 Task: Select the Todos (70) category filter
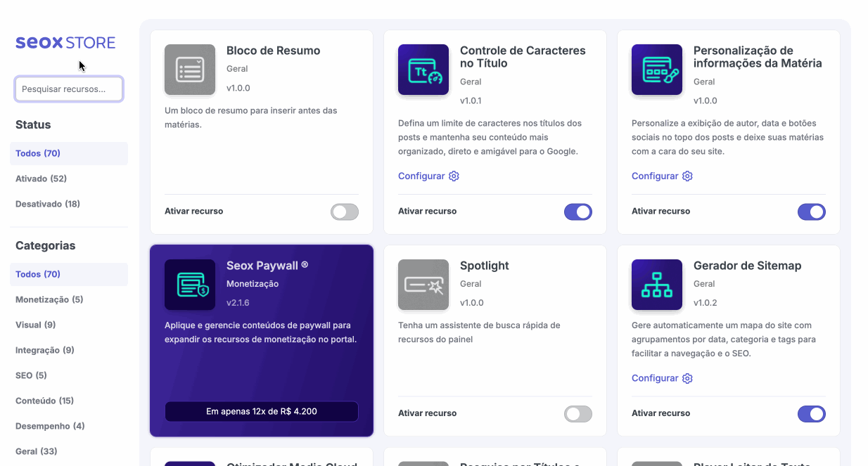point(69,274)
